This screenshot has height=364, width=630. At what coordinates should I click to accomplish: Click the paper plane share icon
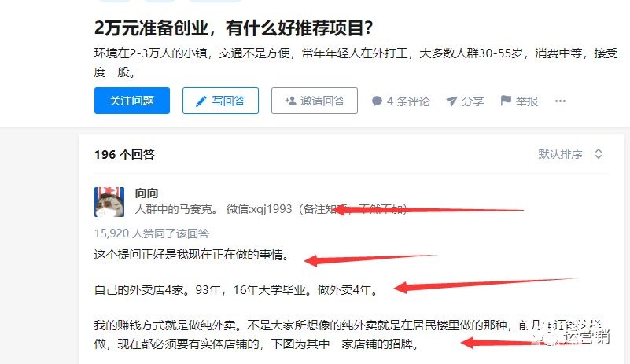click(451, 101)
